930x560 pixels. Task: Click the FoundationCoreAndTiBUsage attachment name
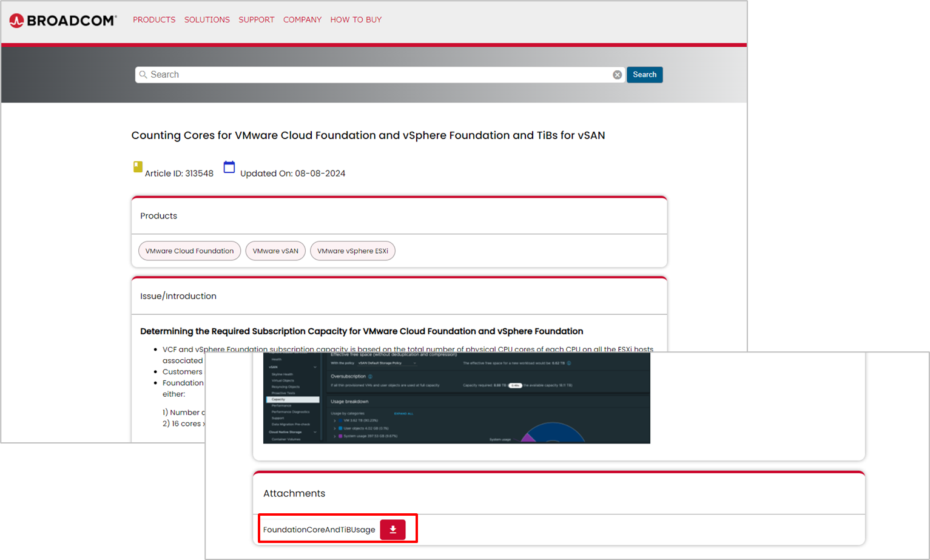pos(319,530)
